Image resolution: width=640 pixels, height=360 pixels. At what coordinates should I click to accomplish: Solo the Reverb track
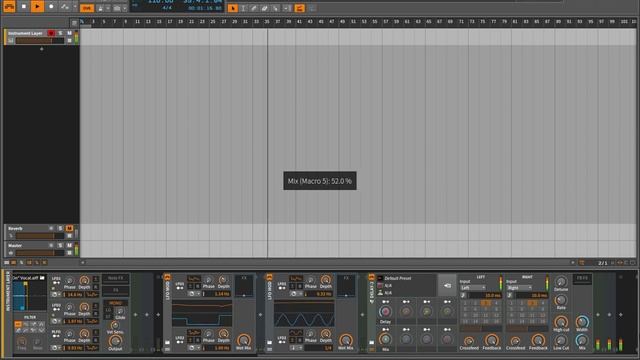pyautogui.click(x=60, y=228)
